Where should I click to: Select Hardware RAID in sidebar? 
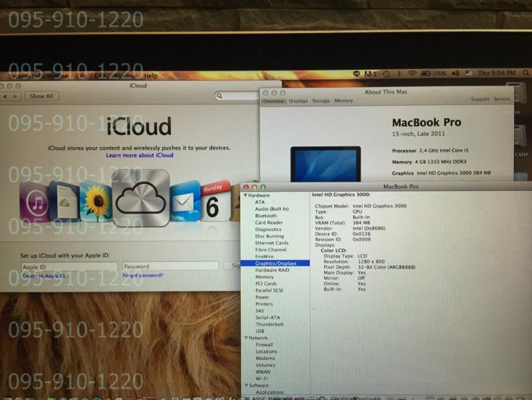pos(272,270)
